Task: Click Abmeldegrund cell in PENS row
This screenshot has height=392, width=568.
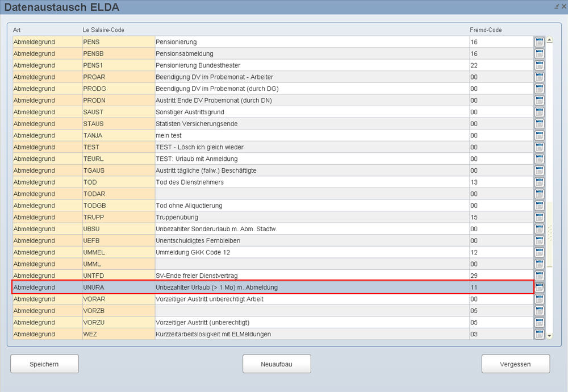Action: (48, 42)
